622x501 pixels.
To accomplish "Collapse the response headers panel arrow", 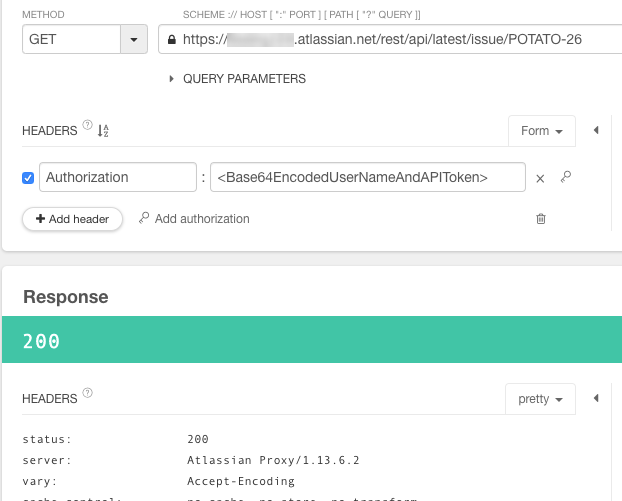I will tap(596, 398).
